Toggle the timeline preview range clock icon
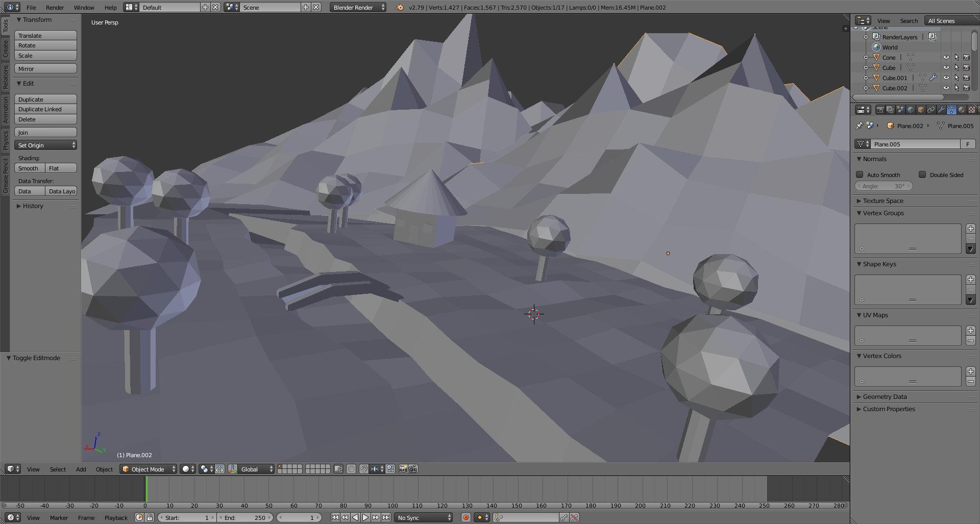The width and height of the screenshot is (980, 524). pyautogui.click(x=139, y=517)
